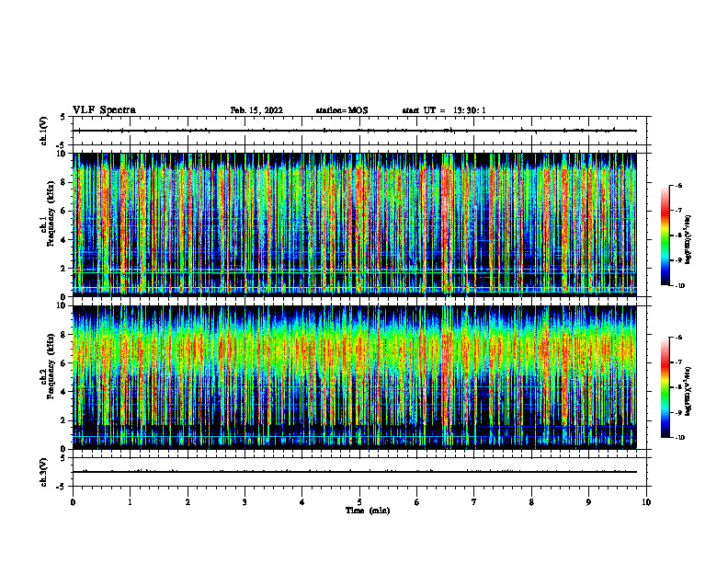Select the "Feb. 15, 2022" date text

(x=256, y=110)
